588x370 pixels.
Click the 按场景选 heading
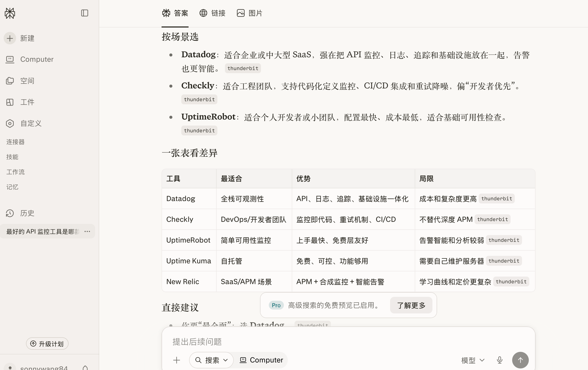coord(180,37)
